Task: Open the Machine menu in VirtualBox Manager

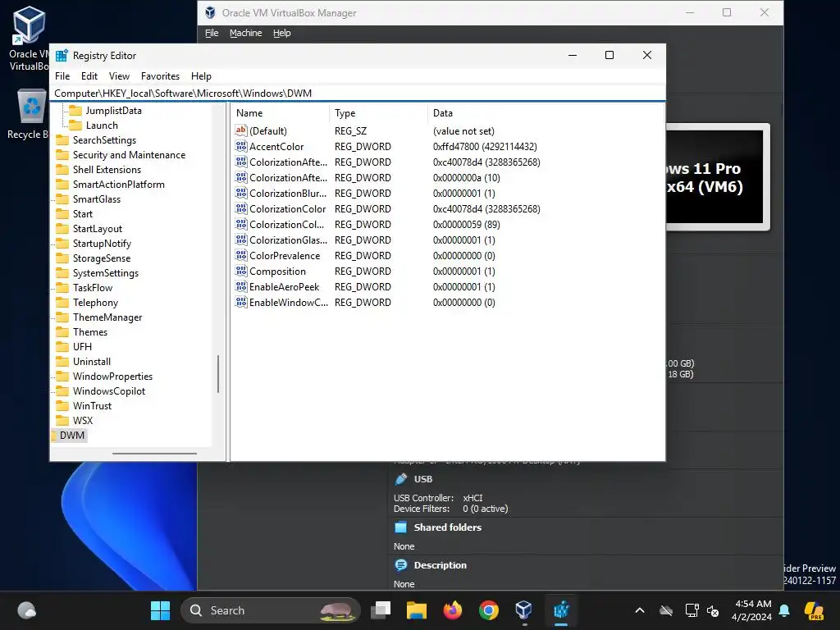Action: [245, 33]
